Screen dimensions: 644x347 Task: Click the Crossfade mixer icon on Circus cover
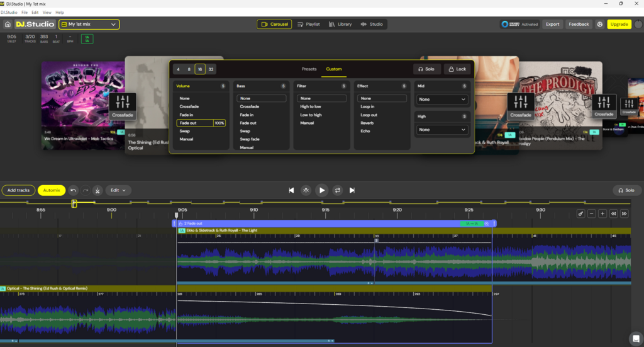(x=123, y=106)
